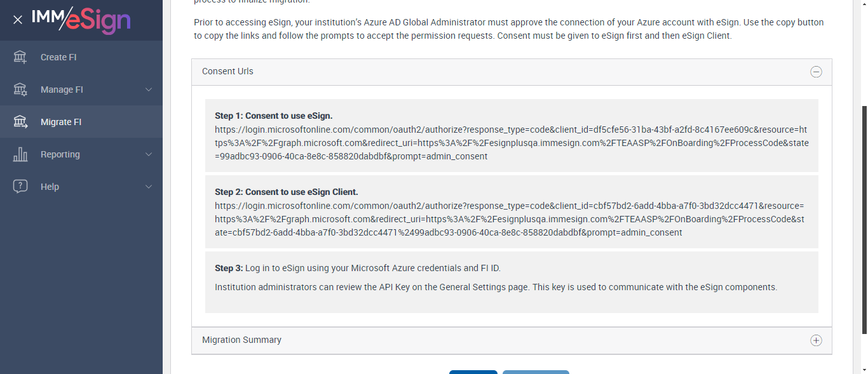The width and height of the screenshot is (868, 374).
Task: Click the Step 1 eSign consent URL
Action: (512, 143)
